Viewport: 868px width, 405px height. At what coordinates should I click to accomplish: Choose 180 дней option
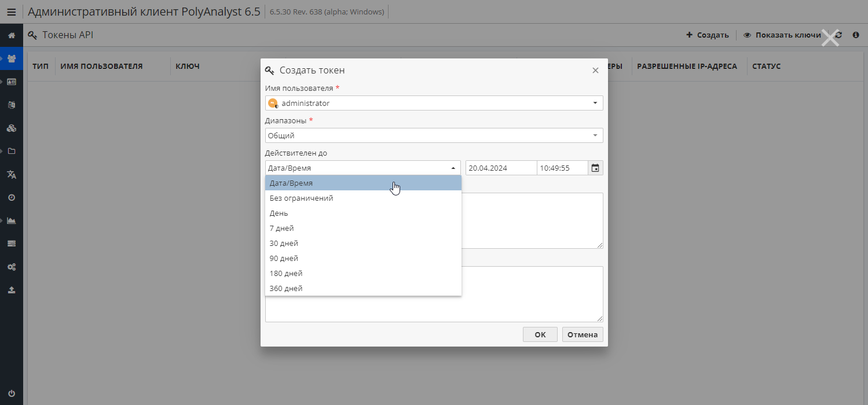pos(363,273)
